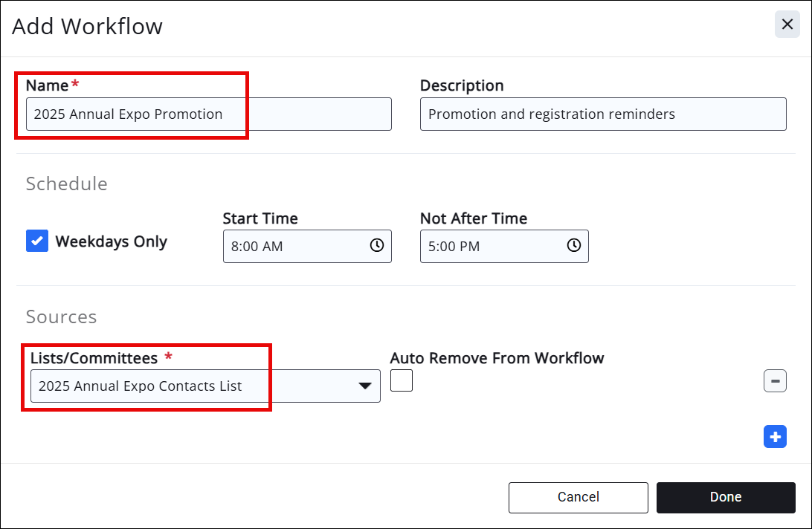Add another source with blue plus icon
The height and width of the screenshot is (529, 812).
pyautogui.click(x=775, y=437)
